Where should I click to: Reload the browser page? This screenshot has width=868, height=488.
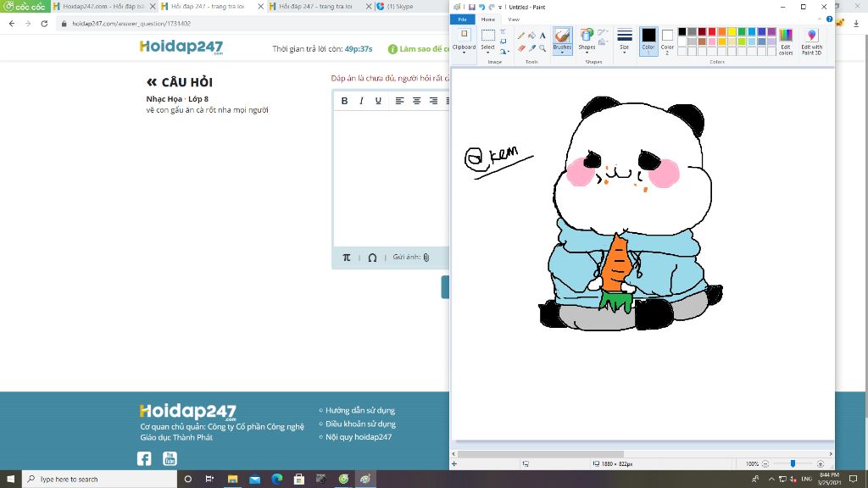(x=44, y=24)
